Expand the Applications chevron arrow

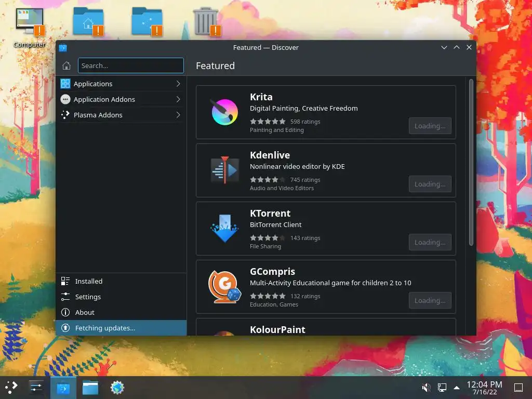178,84
